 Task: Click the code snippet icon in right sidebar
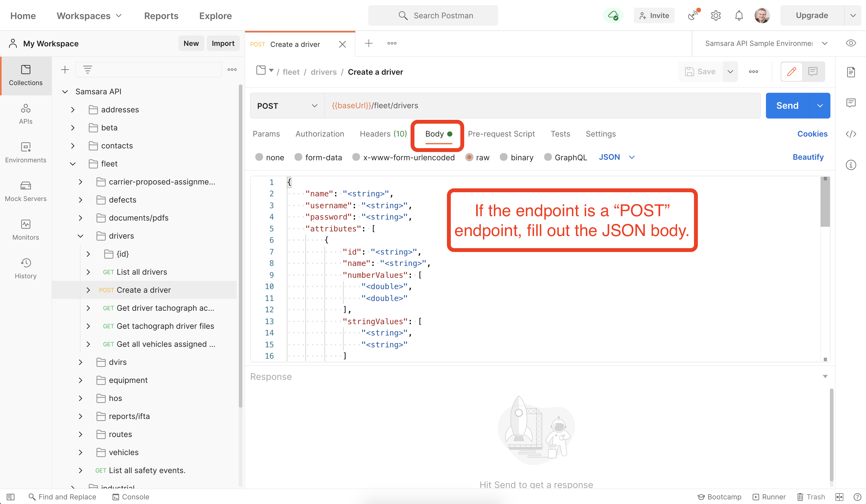tap(851, 134)
